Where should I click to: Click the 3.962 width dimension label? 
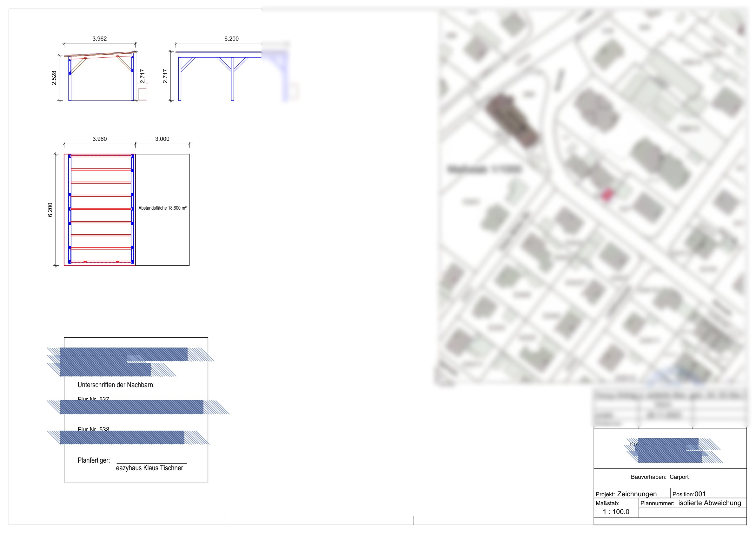99,39
